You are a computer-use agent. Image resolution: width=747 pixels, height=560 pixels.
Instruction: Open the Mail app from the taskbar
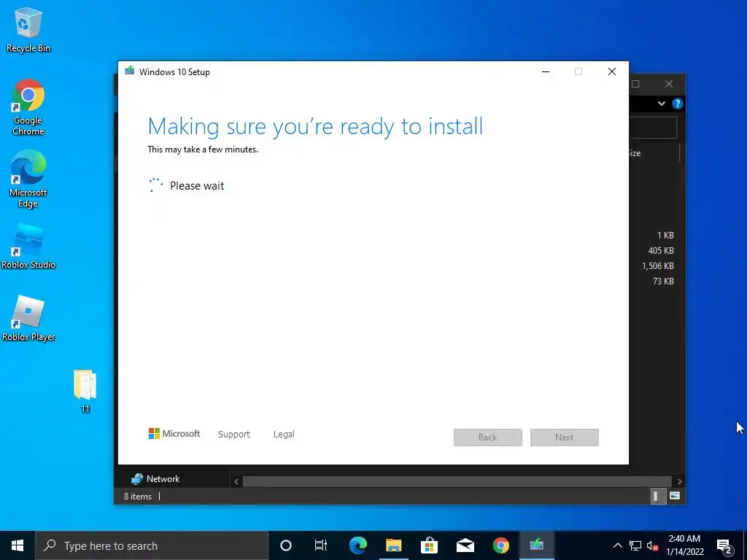coord(465,545)
